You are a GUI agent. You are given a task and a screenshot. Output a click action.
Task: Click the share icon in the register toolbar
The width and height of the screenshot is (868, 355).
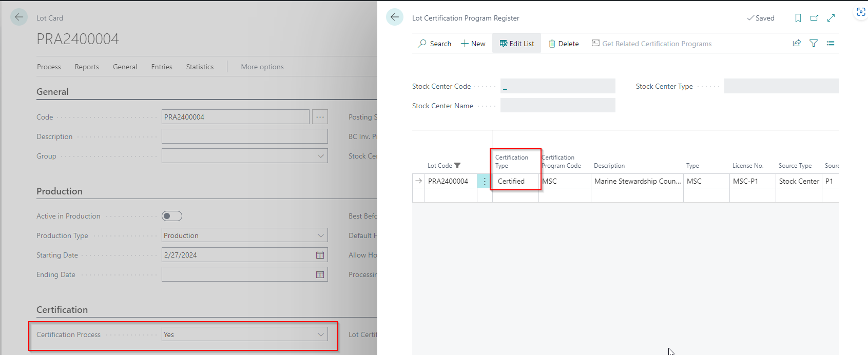797,44
